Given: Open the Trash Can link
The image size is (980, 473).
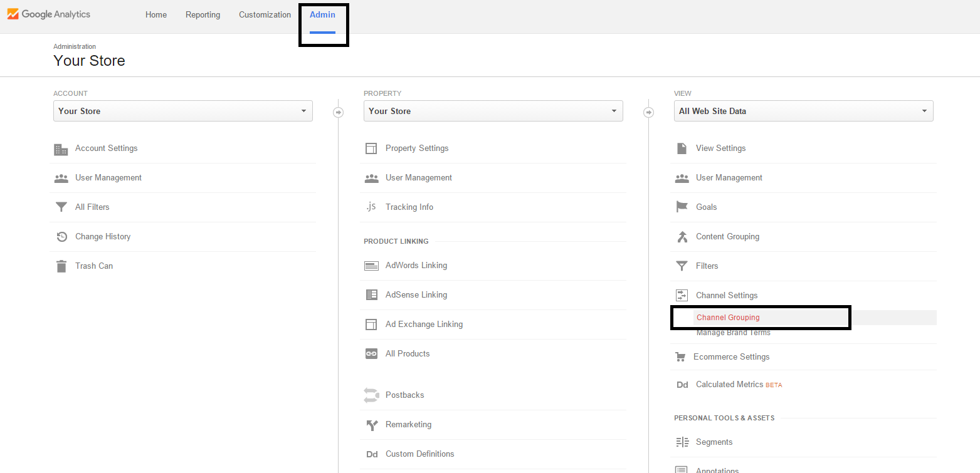Looking at the screenshot, I should pyautogui.click(x=94, y=266).
